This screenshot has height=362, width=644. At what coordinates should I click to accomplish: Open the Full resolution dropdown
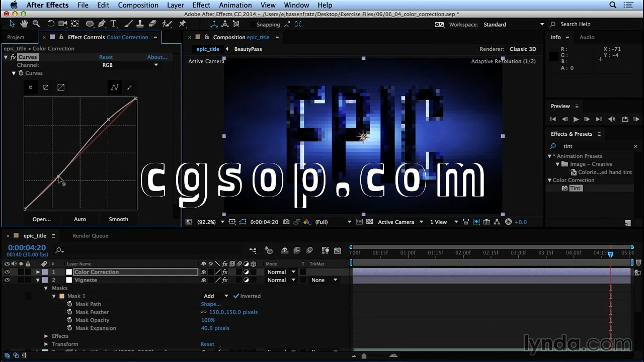pyautogui.click(x=334, y=222)
